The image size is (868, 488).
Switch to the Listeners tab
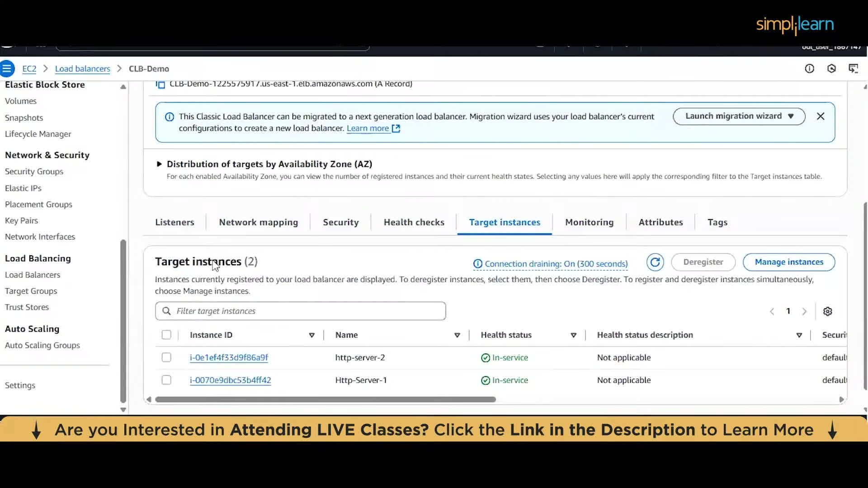175,222
